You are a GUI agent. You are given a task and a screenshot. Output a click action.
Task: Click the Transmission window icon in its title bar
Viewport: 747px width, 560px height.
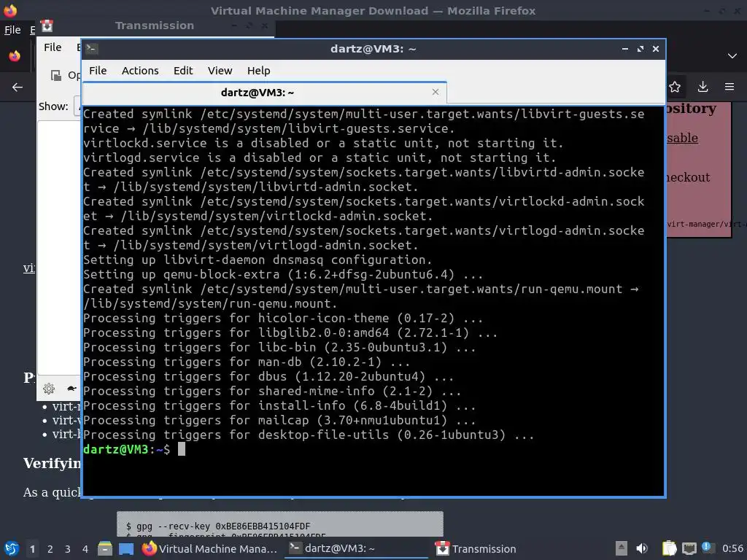(x=47, y=26)
